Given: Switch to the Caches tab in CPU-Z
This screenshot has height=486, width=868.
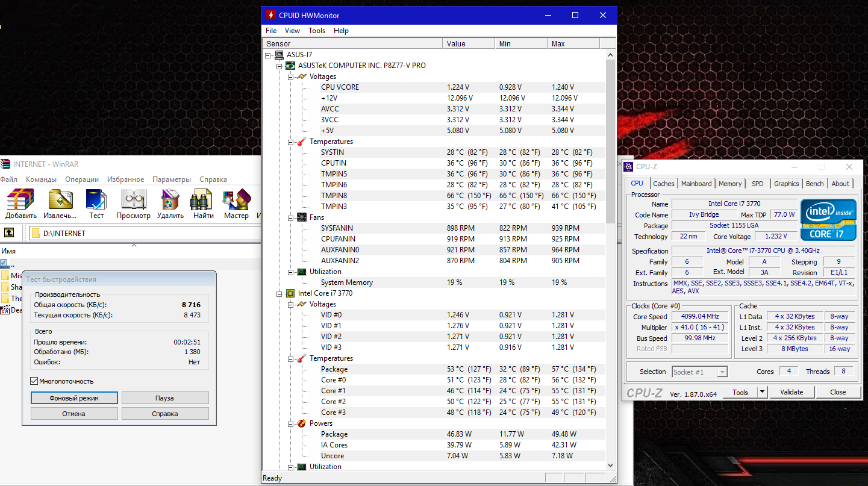Looking at the screenshot, I should click(x=664, y=184).
